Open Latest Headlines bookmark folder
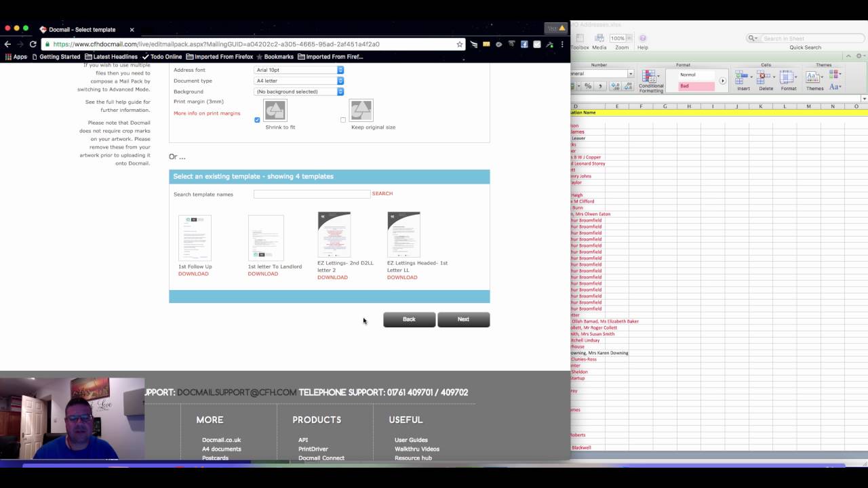The image size is (868, 488). pos(111,57)
